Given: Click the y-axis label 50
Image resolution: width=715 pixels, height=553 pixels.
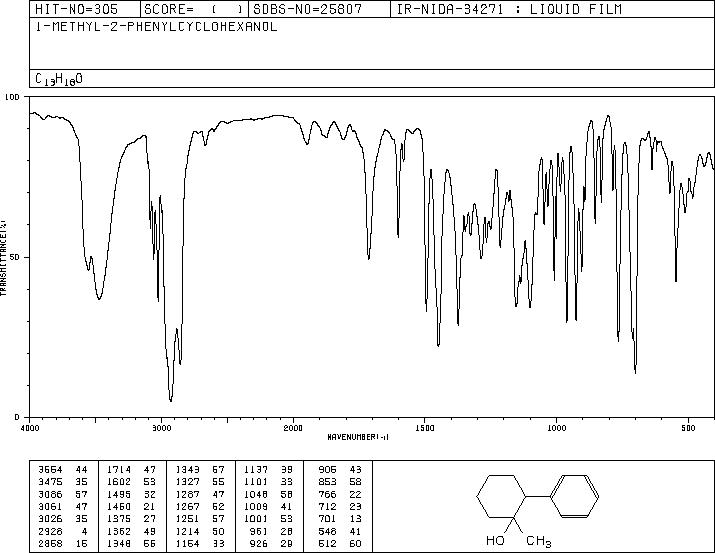Looking at the screenshot, I should click(x=15, y=257).
